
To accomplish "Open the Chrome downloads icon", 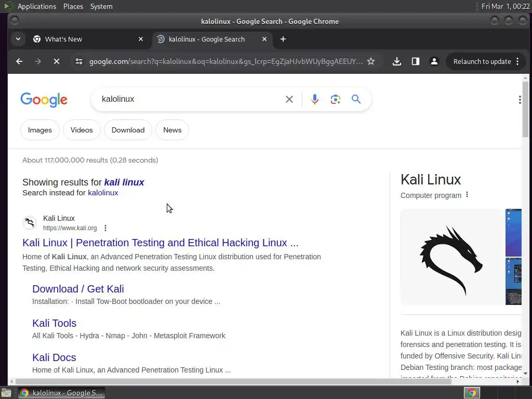I will click(x=396, y=61).
